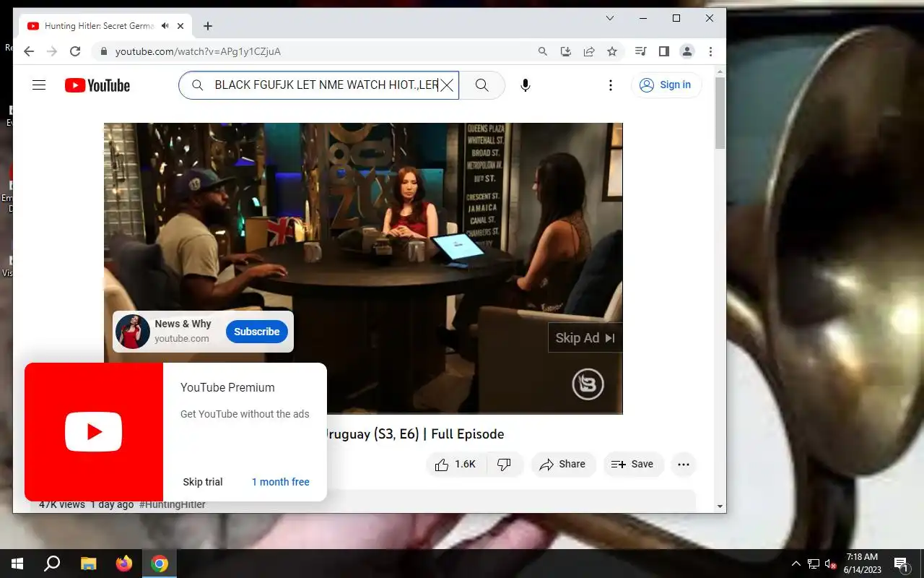Choose Skip trial on Premium popup
This screenshot has width=924, height=578.
(x=203, y=482)
